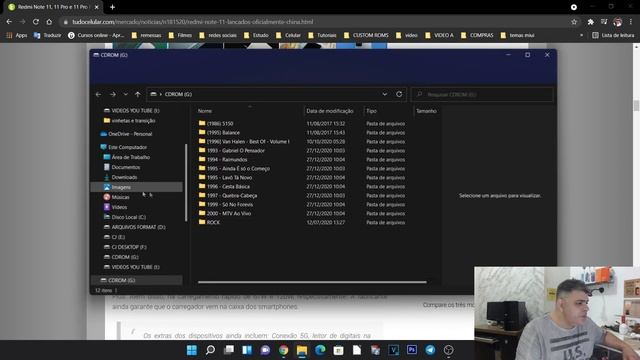Open Músicas in sidebar

pyautogui.click(x=116, y=197)
